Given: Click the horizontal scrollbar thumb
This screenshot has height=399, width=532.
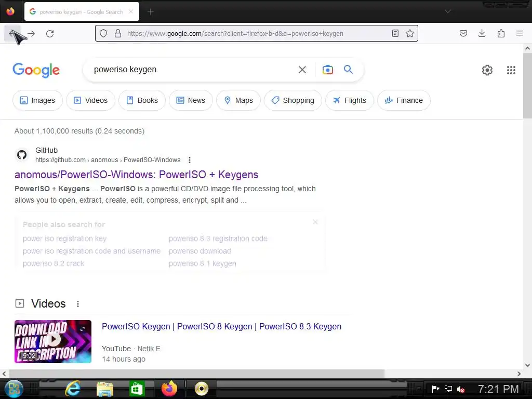Looking at the screenshot, I should (x=196, y=374).
